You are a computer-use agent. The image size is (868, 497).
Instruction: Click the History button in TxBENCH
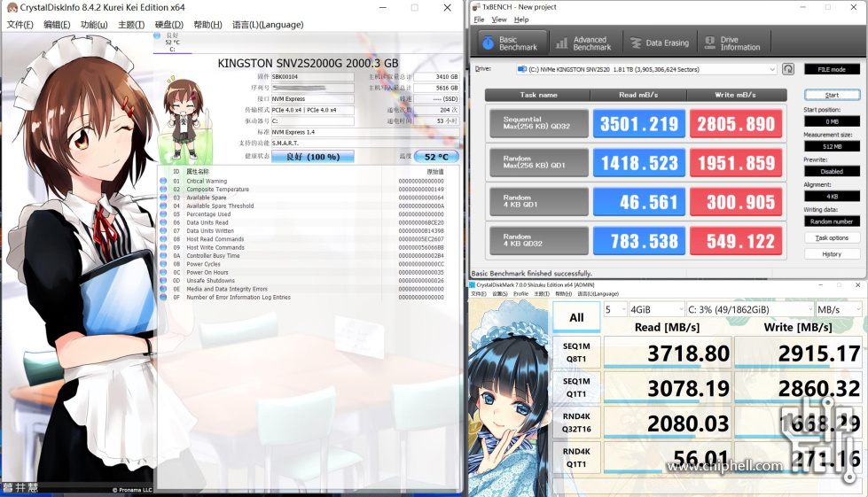(832, 254)
